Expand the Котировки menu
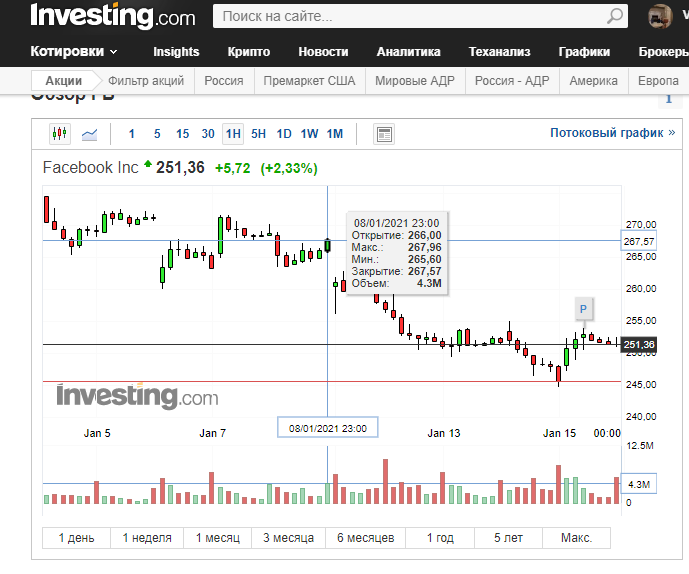689x574 pixels. pyautogui.click(x=74, y=51)
